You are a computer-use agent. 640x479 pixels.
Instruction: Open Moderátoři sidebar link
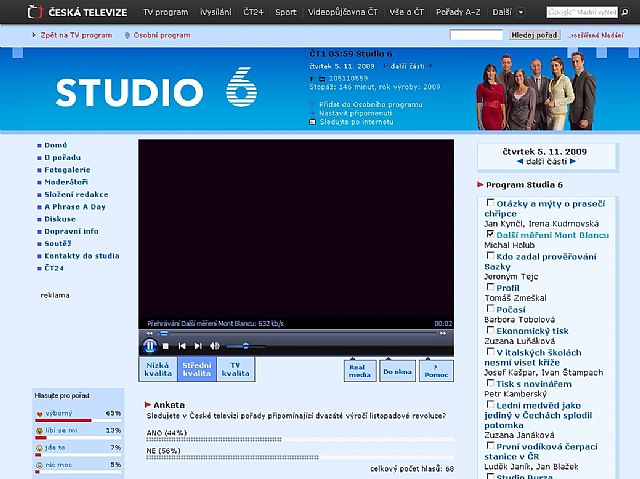pos(66,182)
